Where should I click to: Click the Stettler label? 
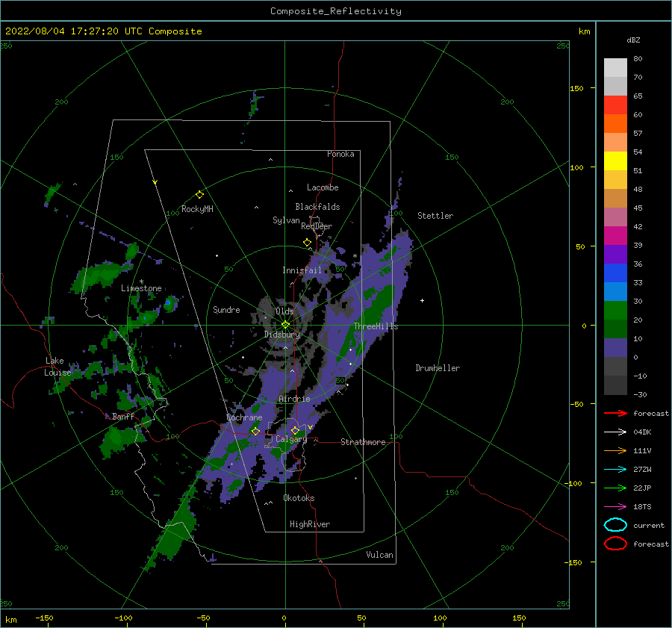point(435,216)
